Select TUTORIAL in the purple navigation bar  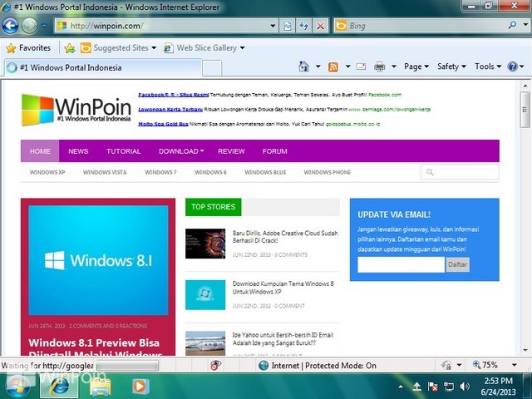(x=124, y=151)
